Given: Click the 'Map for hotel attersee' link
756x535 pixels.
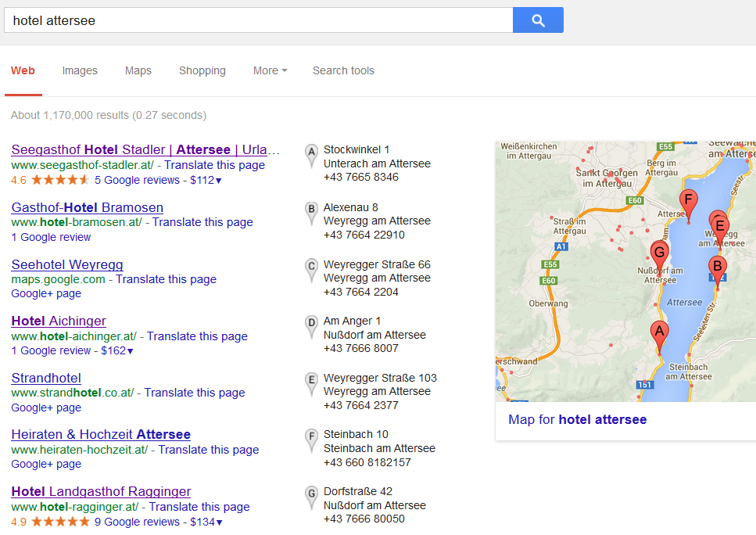Looking at the screenshot, I should click(577, 419).
